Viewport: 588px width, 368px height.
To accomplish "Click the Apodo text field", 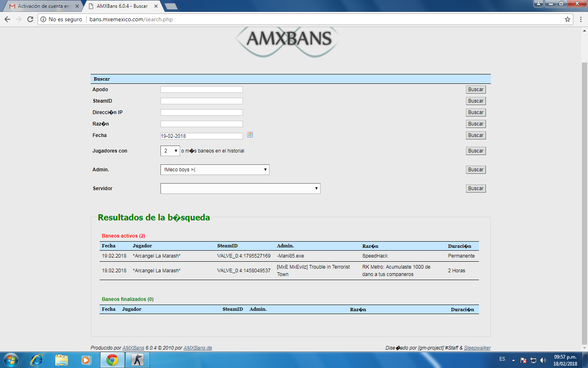I will (202, 90).
